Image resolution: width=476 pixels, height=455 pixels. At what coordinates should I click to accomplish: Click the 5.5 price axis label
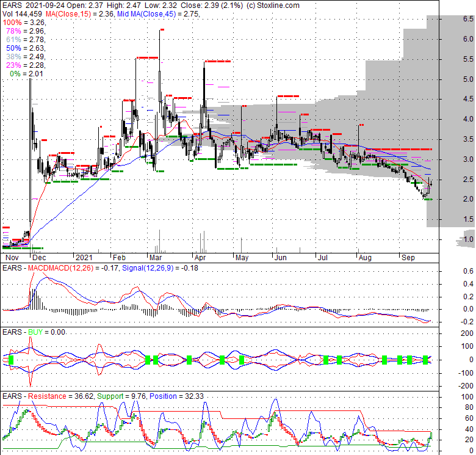(x=468, y=59)
